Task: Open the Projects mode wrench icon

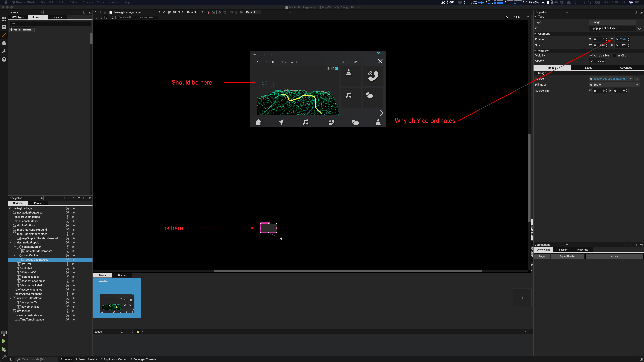Action: pyautogui.click(x=4, y=51)
